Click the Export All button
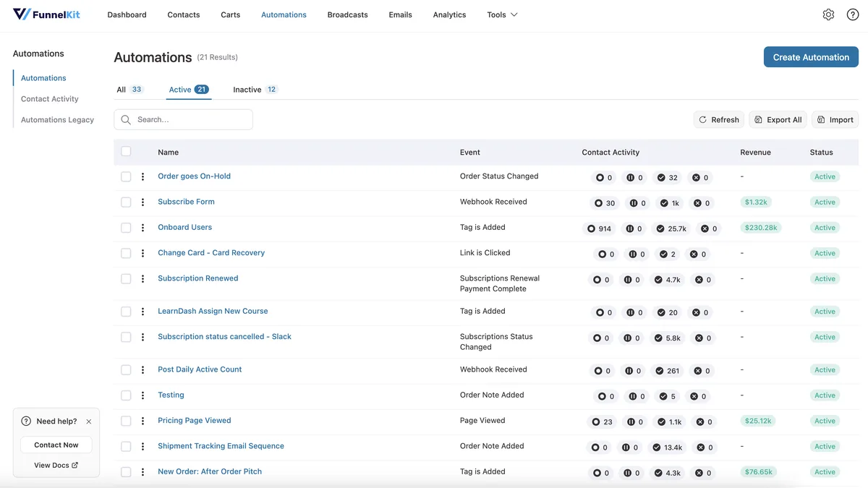Image resolution: width=868 pixels, height=488 pixels. 778,120
